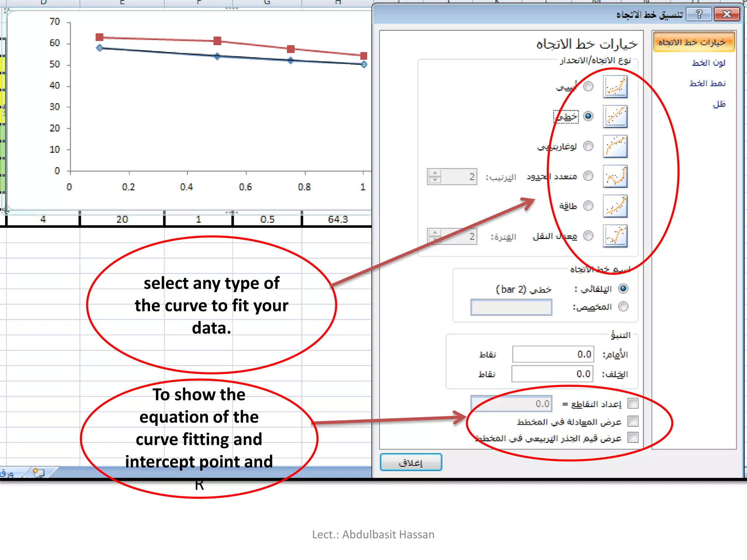
Task: Select the Polynomial (متعدد الحدود) radio button
Action: tap(588, 176)
